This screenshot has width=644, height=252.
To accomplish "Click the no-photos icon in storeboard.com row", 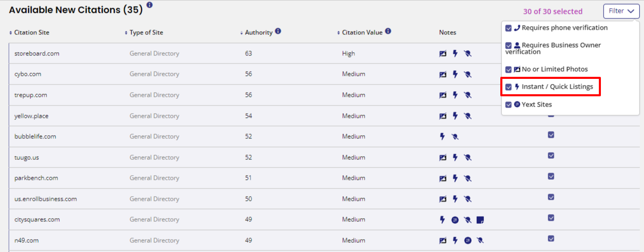I will 443,53.
